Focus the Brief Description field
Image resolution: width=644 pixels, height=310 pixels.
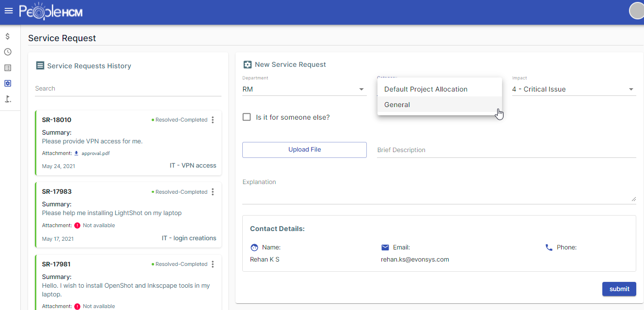point(506,150)
